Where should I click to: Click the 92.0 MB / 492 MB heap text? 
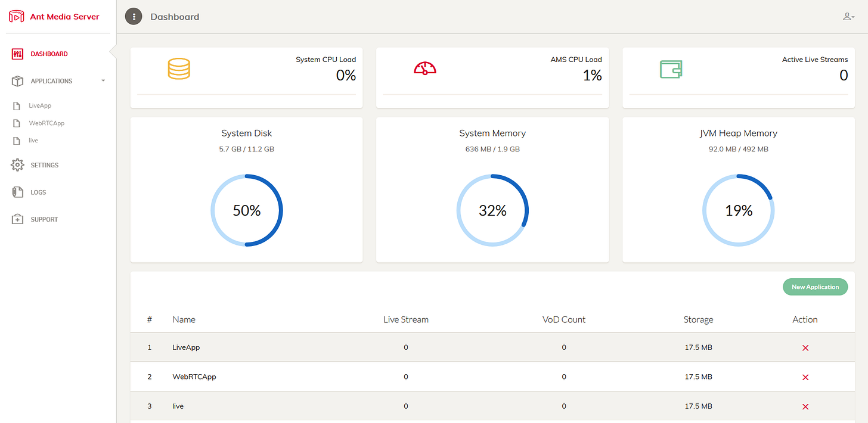pyautogui.click(x=739, y=149)
